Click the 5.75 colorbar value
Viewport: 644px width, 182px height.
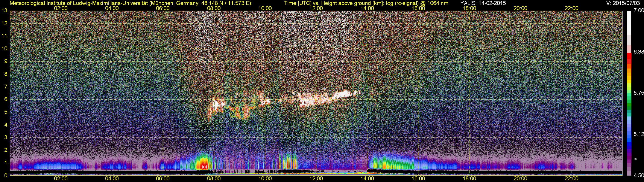pos(638,93)
